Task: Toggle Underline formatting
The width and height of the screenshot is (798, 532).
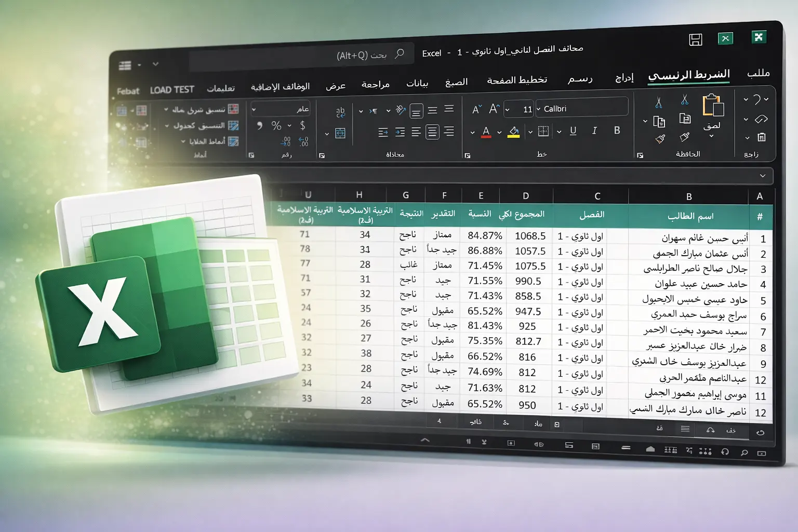Action: click(573, 131)
